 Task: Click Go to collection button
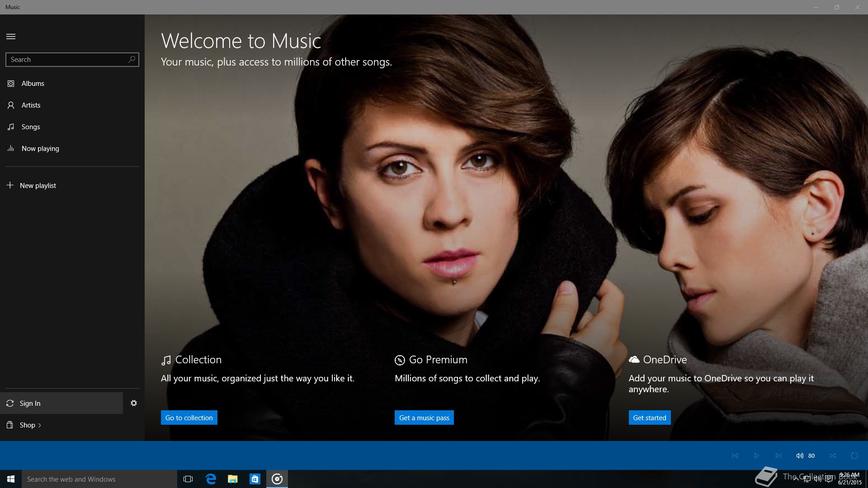189,418
